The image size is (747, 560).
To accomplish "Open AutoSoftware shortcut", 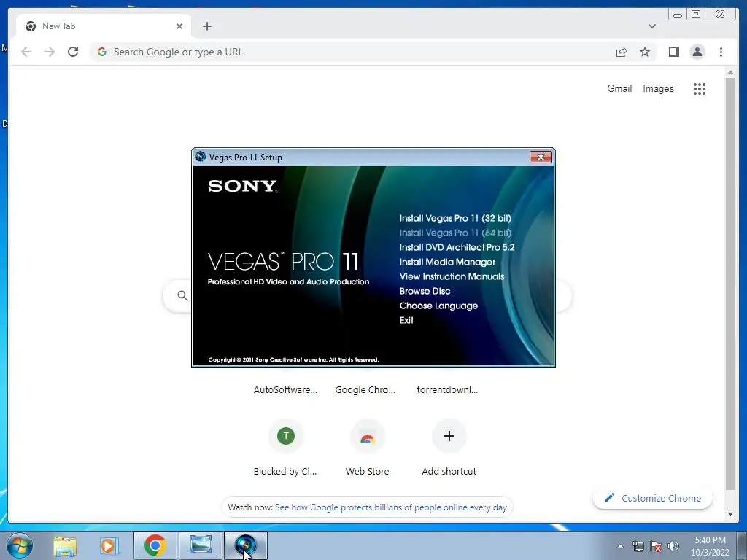I will tap(285, 389).
